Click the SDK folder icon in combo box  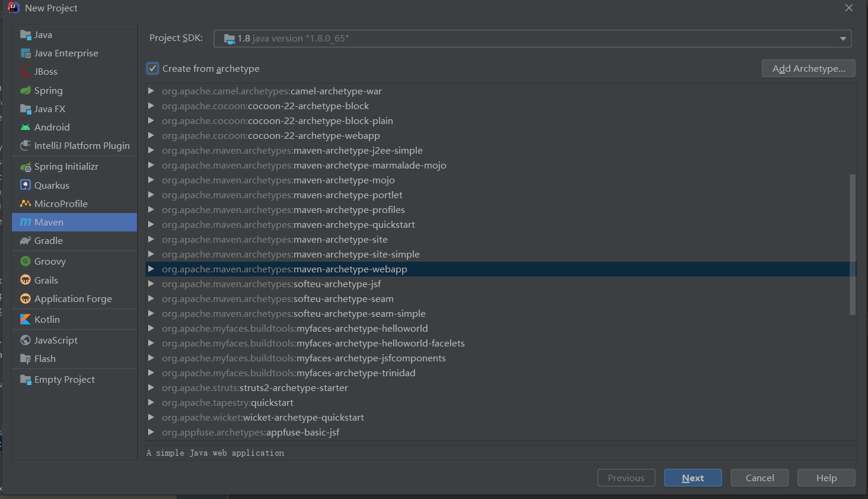(x=229, y=39)
